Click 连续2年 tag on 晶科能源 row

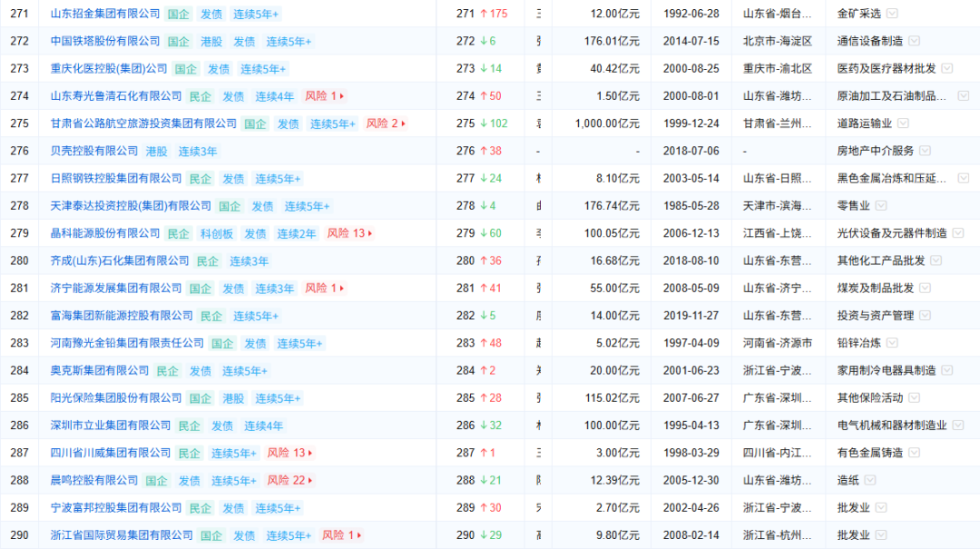(x=296, y=234)
